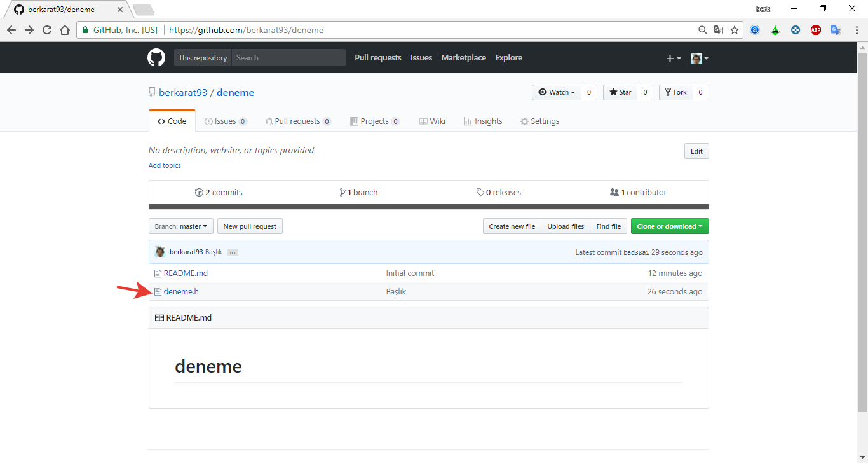
Task: Open a new browser tab
Action: (143, 10)
